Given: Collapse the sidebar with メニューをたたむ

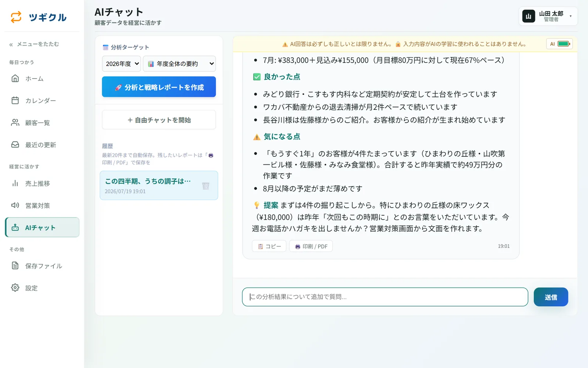Looking at the screenshot, I should coord(34,44).
